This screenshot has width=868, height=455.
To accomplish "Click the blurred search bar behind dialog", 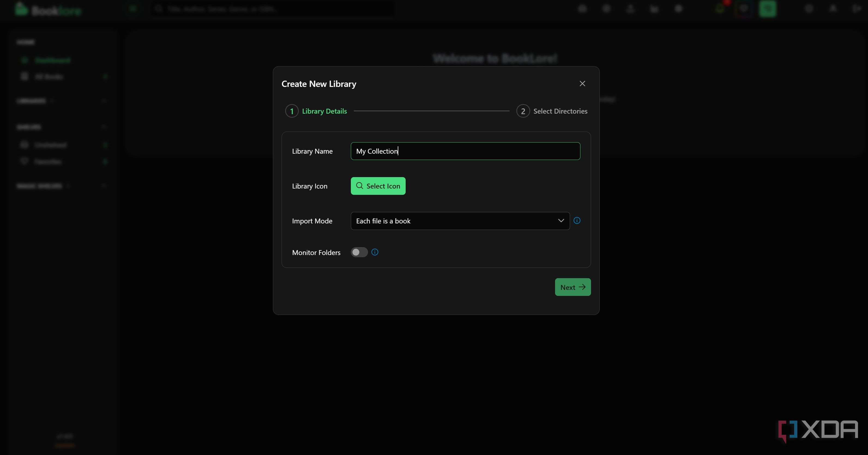I will (x=273, y=9).
